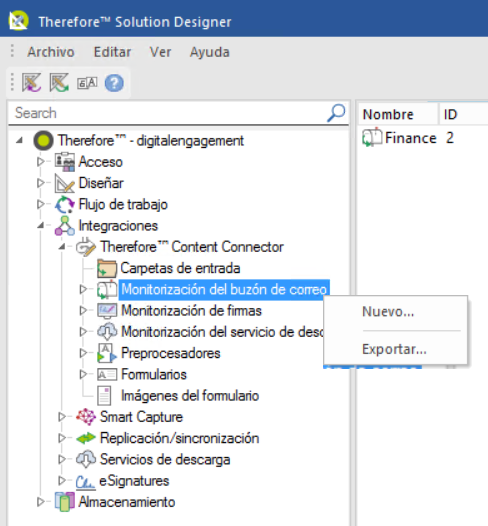Open help via blue question mark icon

point(114,83)
